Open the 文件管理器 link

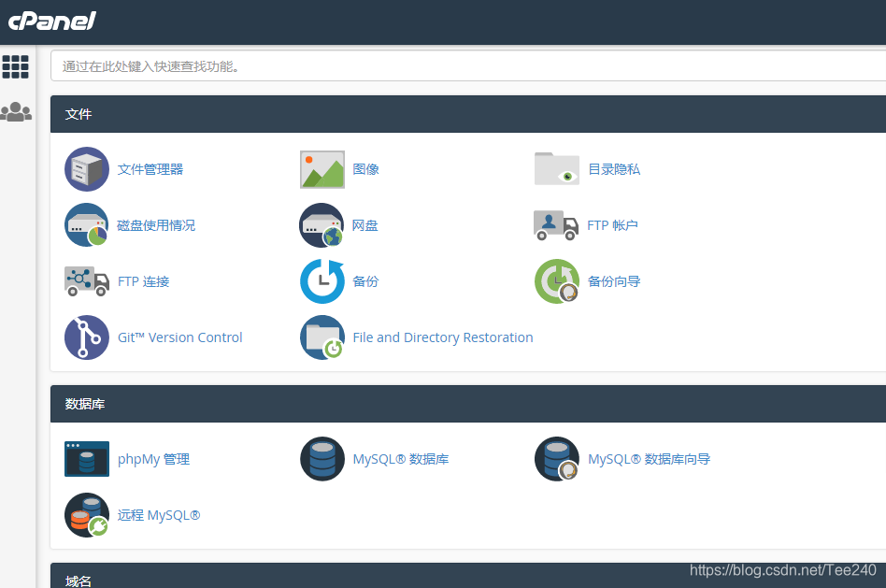pyautogui.click(x=150, y=169)
